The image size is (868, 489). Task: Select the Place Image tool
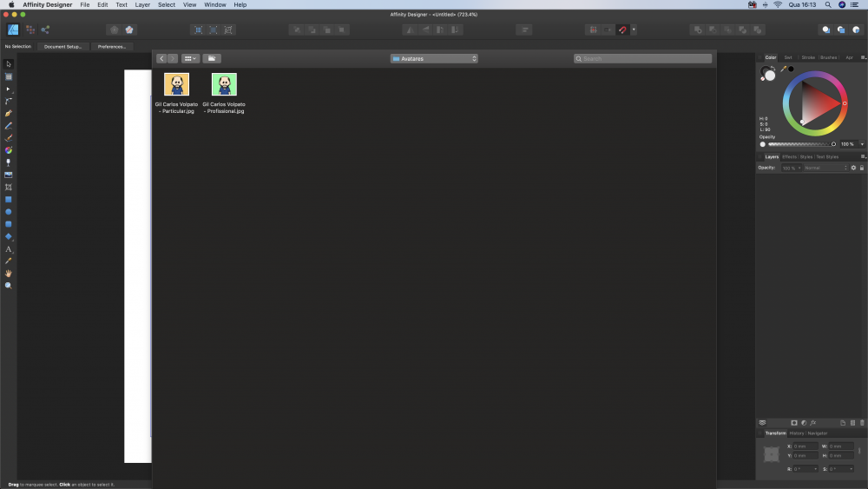click(x=9, y=175)
